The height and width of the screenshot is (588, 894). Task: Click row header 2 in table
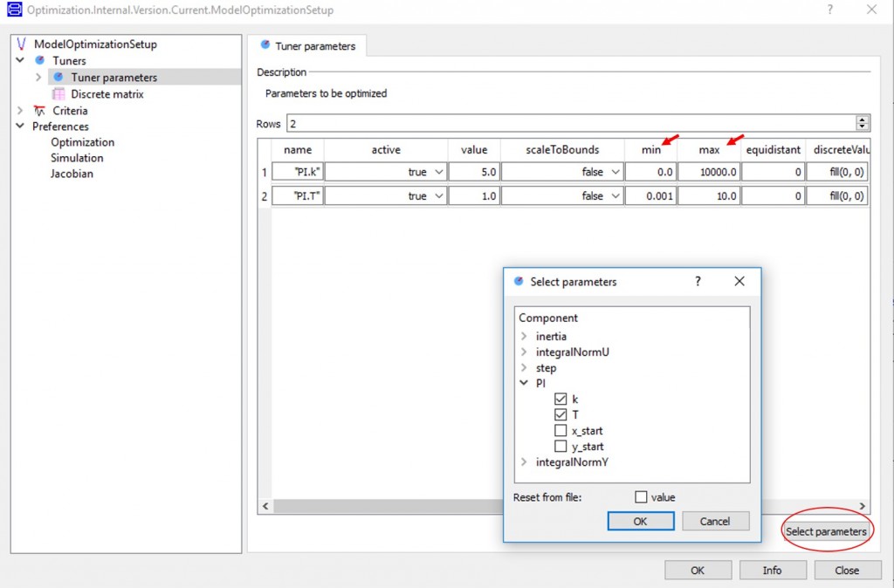[x=264, y=196]
